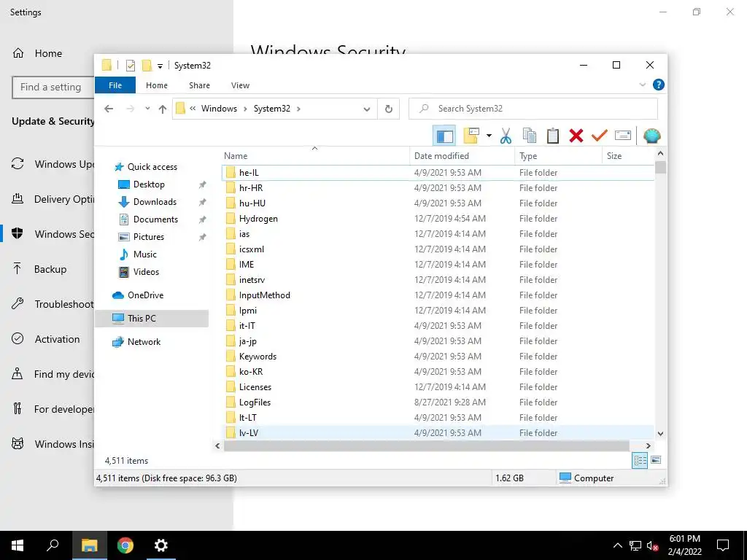This screenshot has height=560, width=747.
Task: Toggle the navigation pane toolbar button
Action: tap(444, 136)
